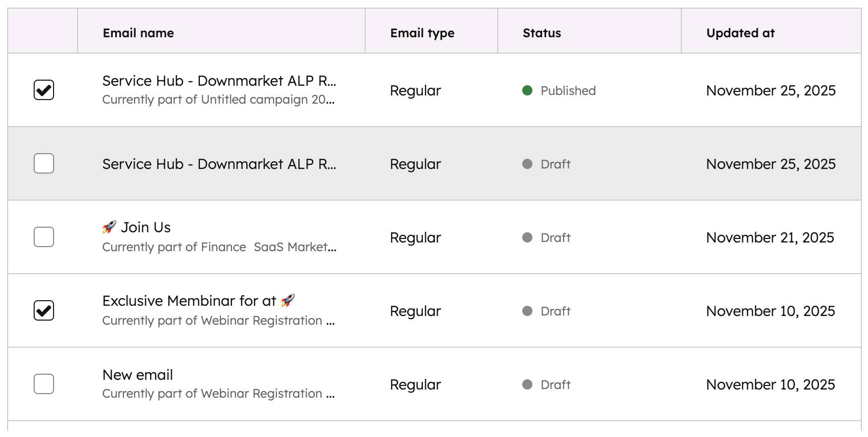Viewport: 868px width, 437px height.
Task: Click the Draft dot in Exclusive Membinar row
Action: pyautogui.click(x=527, y=311)
